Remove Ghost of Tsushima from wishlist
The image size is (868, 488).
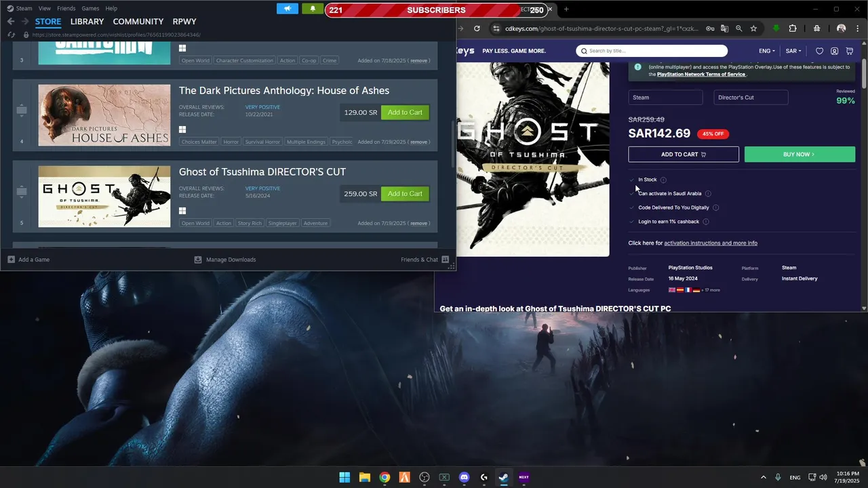click(419, 224)
